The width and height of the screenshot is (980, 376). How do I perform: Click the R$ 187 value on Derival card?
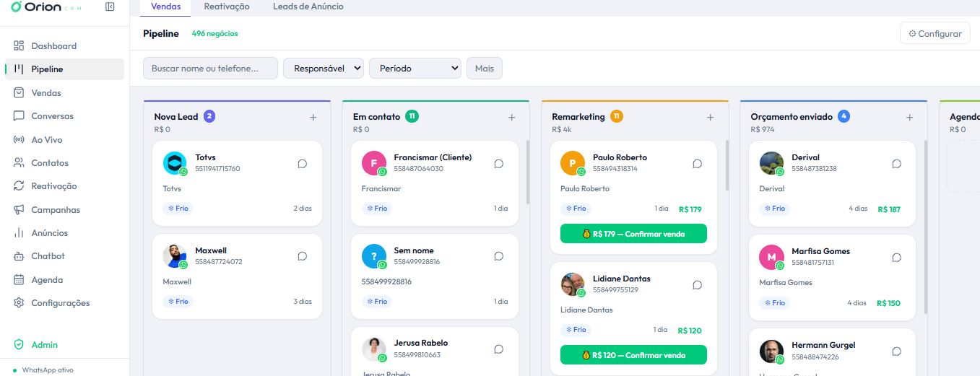click(x=889, y=209)
